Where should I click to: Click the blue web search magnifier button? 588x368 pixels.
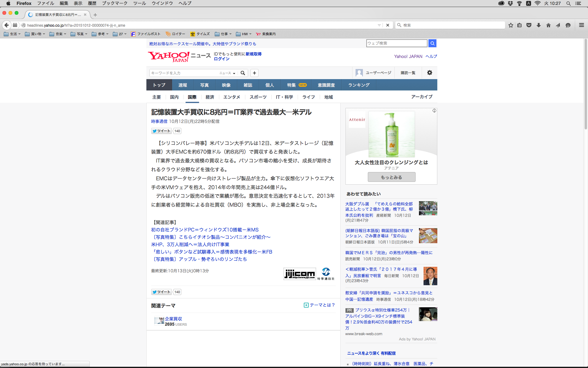(x=432, y=43)
